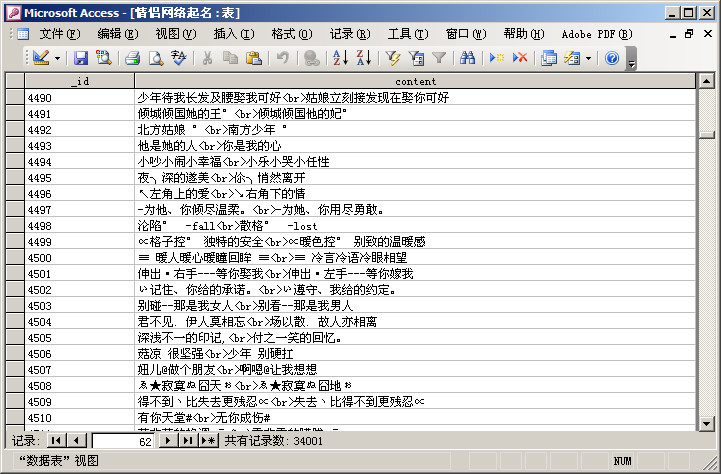Open 文件(F) menu
This screenshot has width=721, height=474.
click(60, 34)
